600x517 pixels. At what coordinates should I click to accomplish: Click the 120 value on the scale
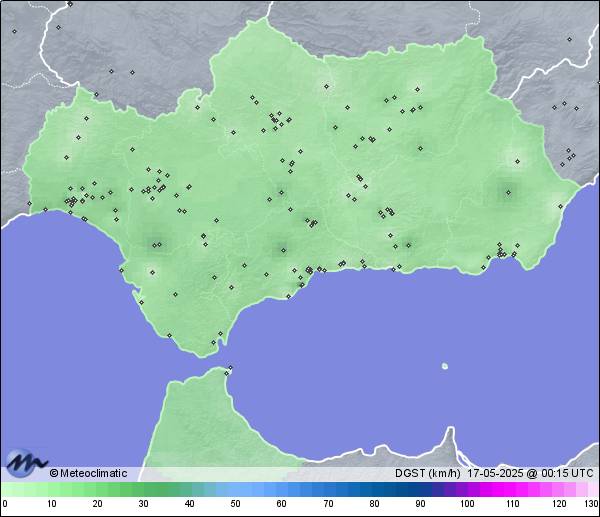coord(559,504)
